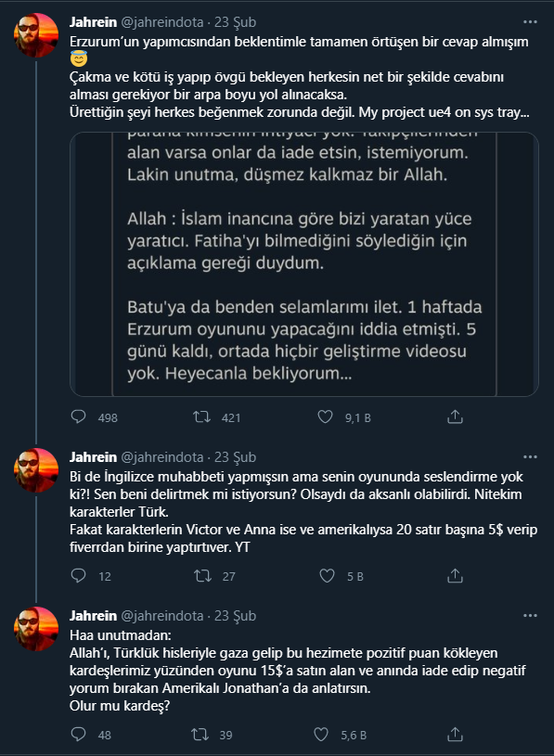
Task: Open the more options menu on the last tweet
Action: click(530, 615)
